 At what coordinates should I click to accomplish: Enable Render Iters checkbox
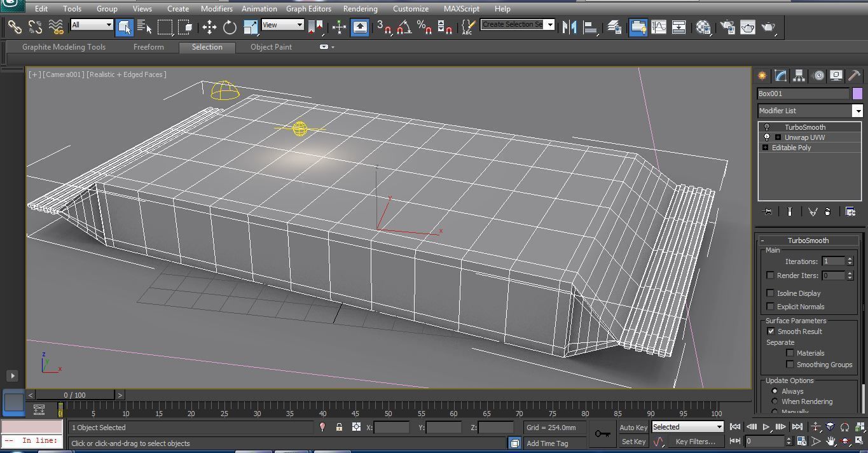coord(770,275)
